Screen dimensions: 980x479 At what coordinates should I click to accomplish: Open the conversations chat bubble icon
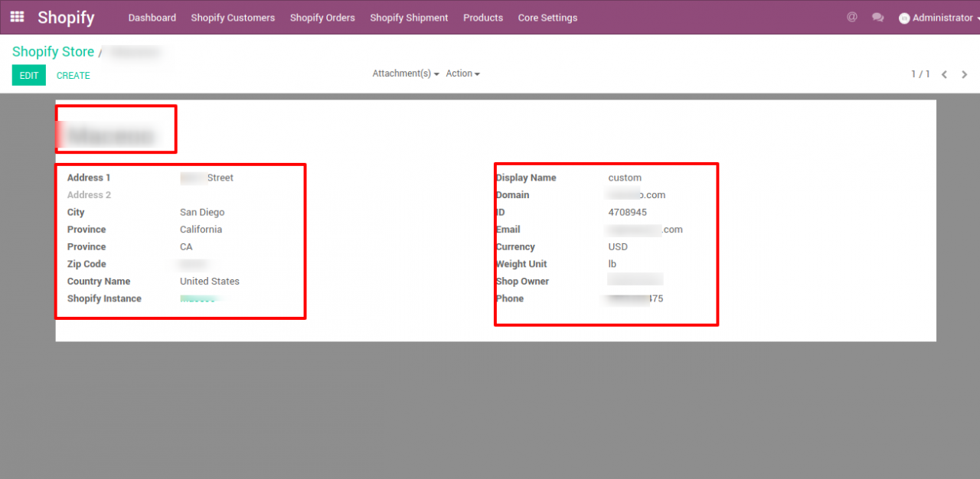click(x=877, y=18)
